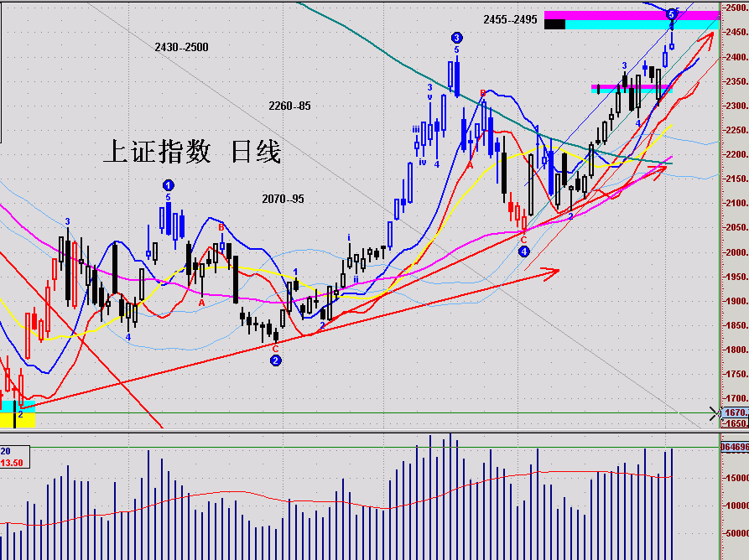Select the 1750 price axis label
Image resolution: width=749 pixels, height=560 pixels.
737,374
